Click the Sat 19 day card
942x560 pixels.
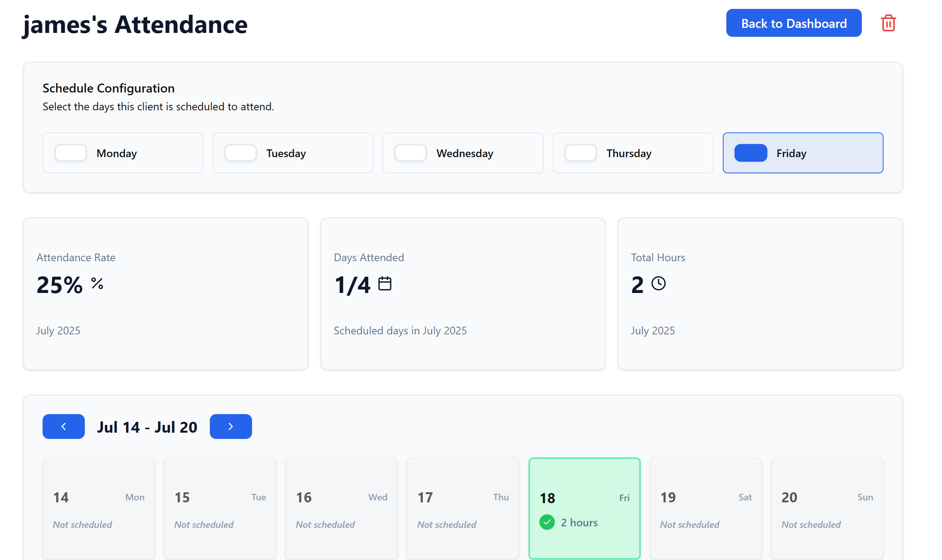pyautogui.click(x=706, y=508)
